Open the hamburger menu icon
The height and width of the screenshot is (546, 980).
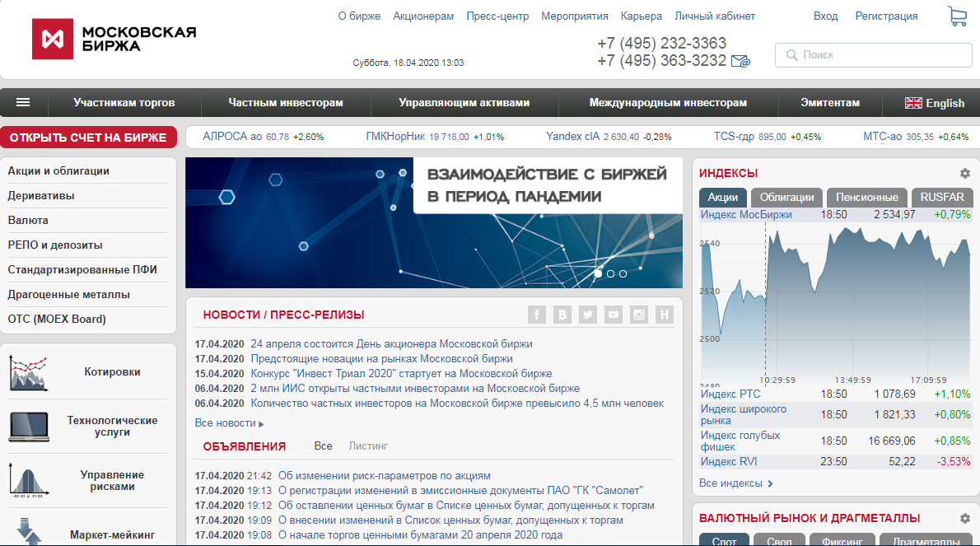click(23, 102)
